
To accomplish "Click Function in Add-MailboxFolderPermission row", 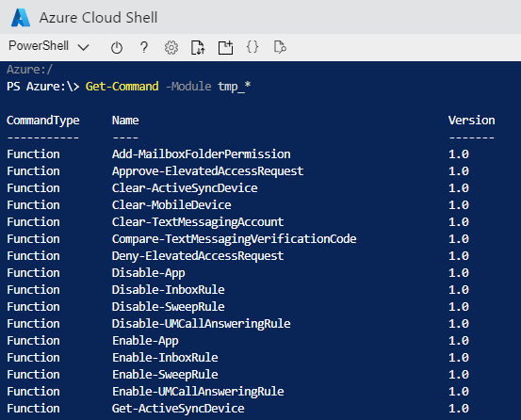I will pos(33,154).
